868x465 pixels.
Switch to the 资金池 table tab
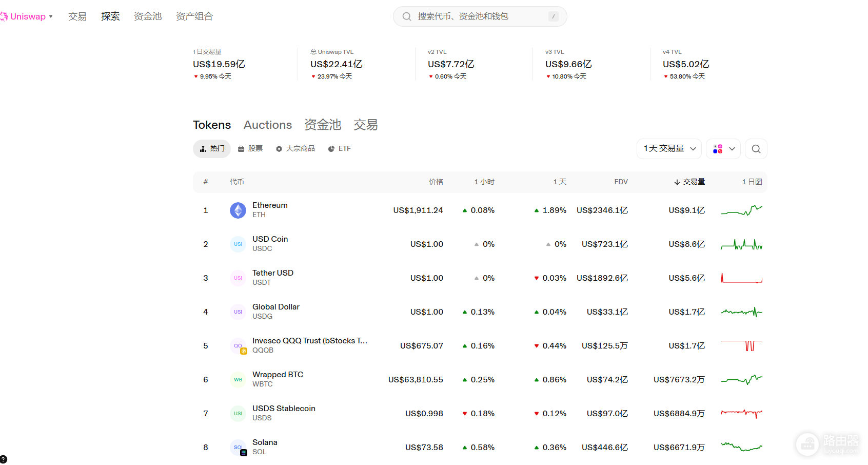(323, 125)
